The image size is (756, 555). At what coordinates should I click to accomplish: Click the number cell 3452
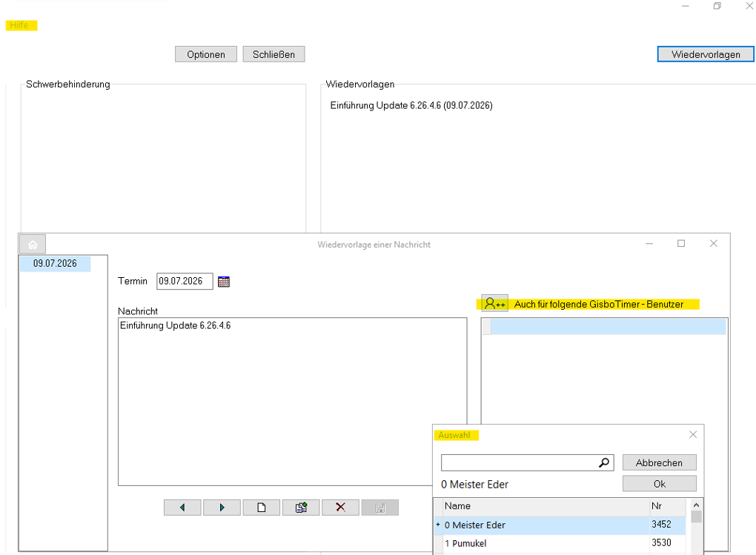coord(667,525)
